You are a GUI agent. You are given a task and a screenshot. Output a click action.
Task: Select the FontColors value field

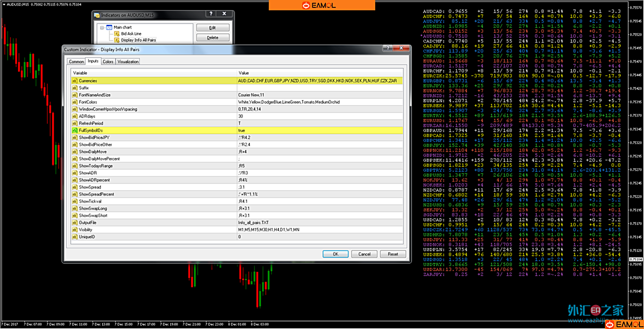(x=320, y=102)
